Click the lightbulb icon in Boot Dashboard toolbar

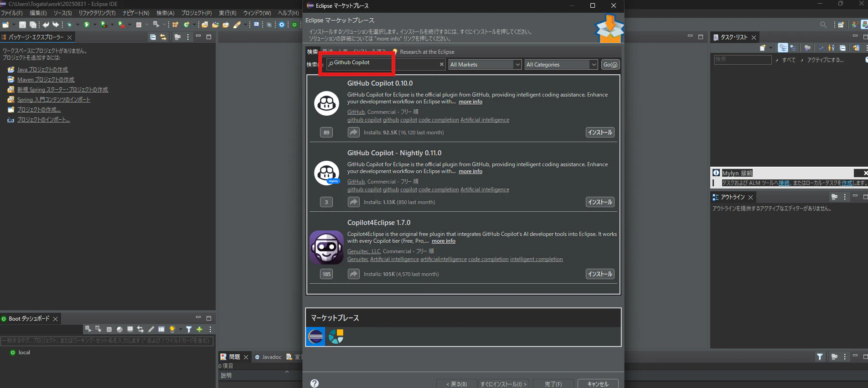pyautogui.click(x=172, y=329)
